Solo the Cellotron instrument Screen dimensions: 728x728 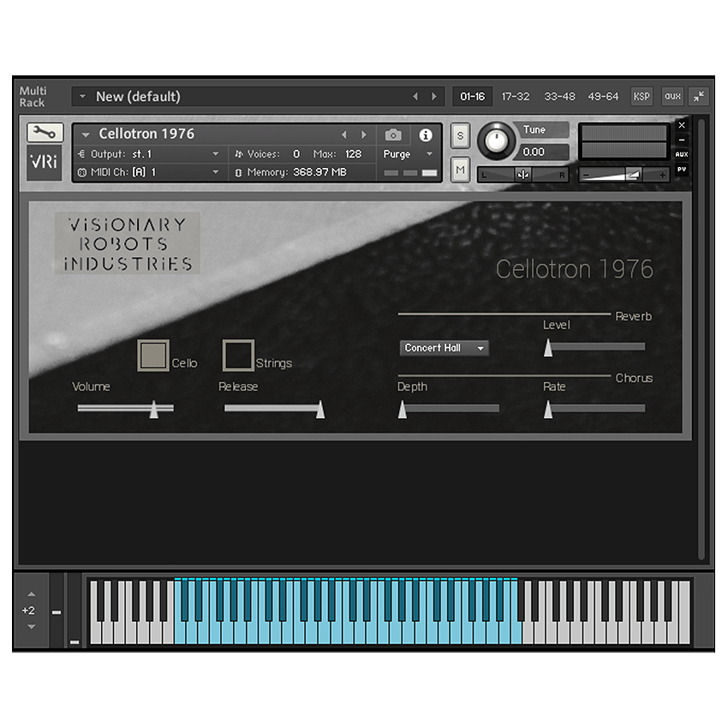pos(460,136)
